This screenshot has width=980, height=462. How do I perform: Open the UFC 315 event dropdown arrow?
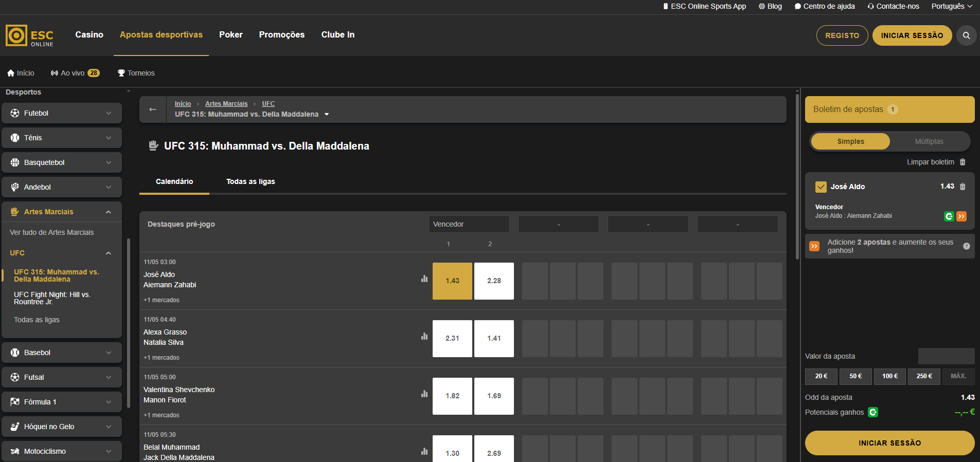coord(327,115)
